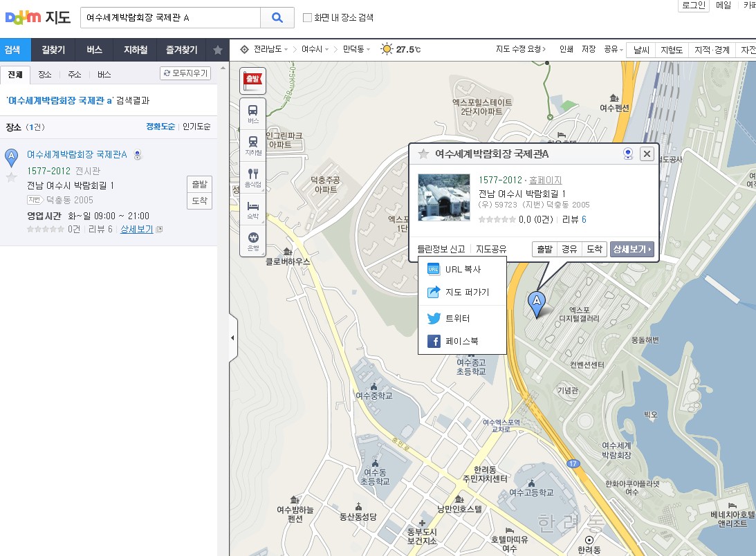This screenshot has height=556, width=756.
Task: Star the place in popup title
Action: 423,154
